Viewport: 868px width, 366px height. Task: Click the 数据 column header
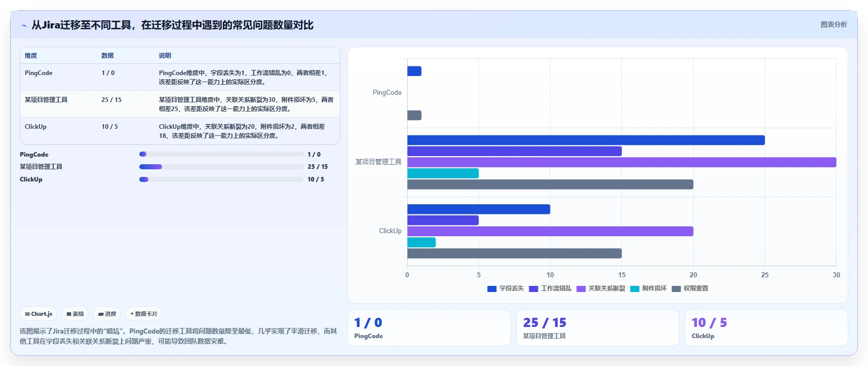pos(107,56)
